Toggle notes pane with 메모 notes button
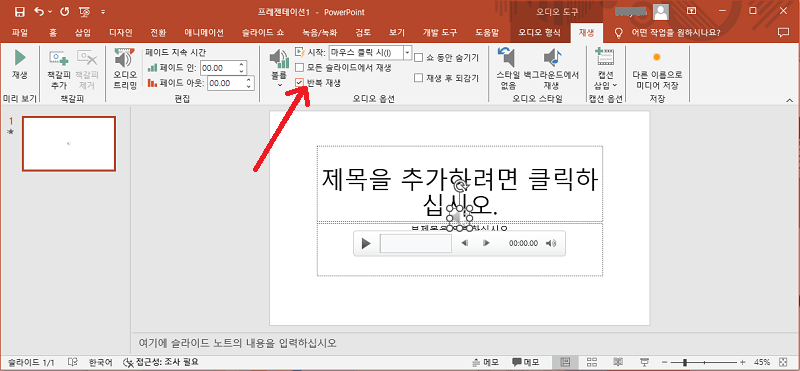 (485, 362)
